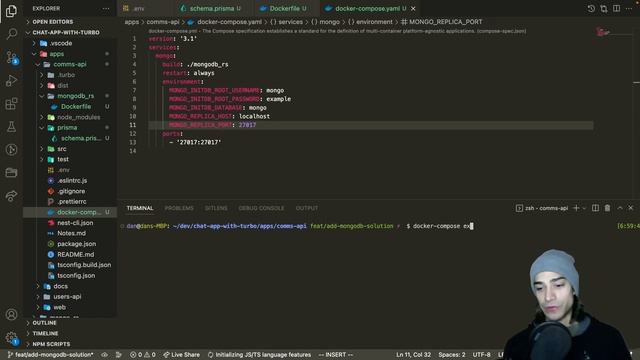The width and height of the screenshot is (640, 360).
Task: Expand the OPEN EDITORS section
Action: (x=52, y=22)
